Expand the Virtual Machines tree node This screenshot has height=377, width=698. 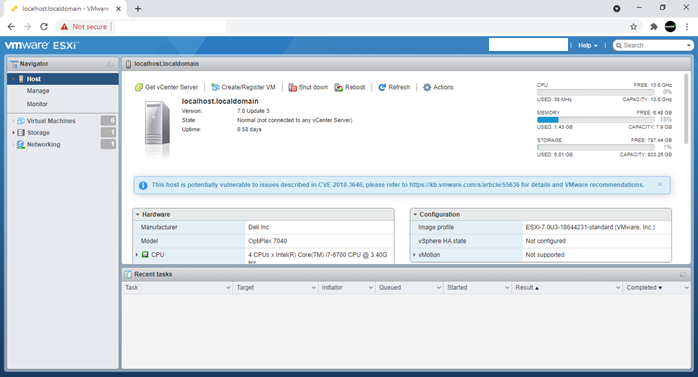(13, 121)
